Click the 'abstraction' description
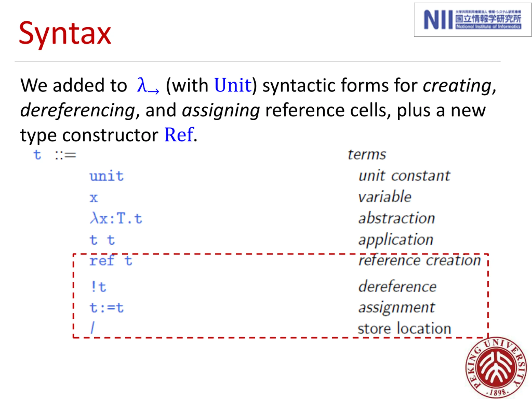This screenshot has height=399, width=532. click(397, 218)
